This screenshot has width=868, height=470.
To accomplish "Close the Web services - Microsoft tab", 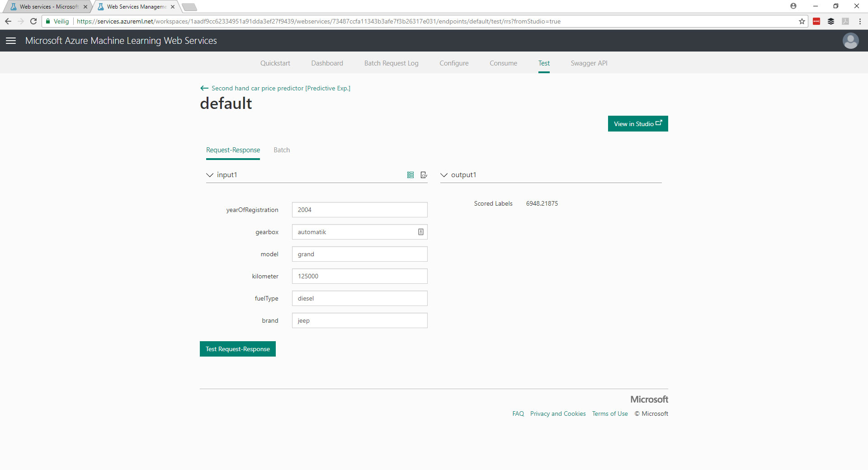I will 85,7.
